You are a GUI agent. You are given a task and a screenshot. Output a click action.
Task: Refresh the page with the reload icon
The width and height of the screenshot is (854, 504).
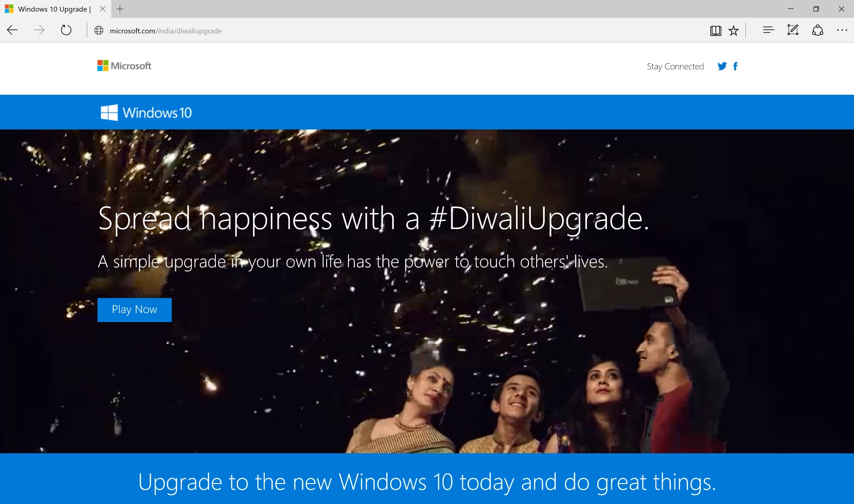pyautogui.click(x=66, y=30)
